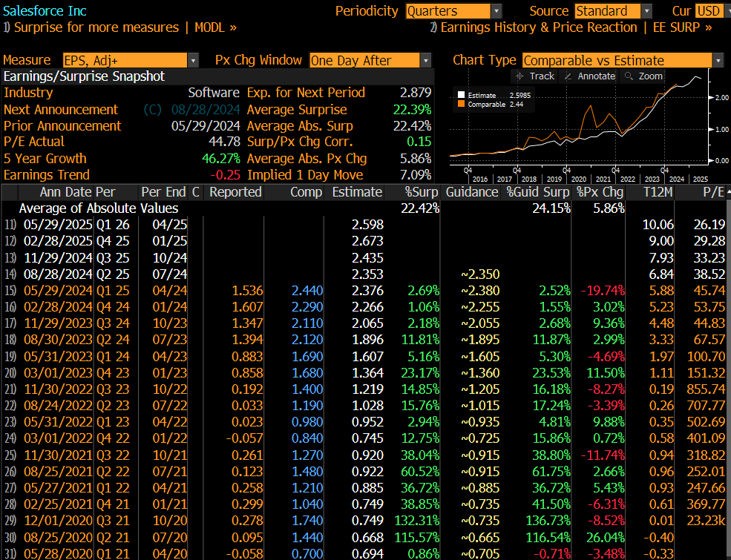The image size is (731, 560).
Task: Click the 60.52% surprise value
Action: 420,472
